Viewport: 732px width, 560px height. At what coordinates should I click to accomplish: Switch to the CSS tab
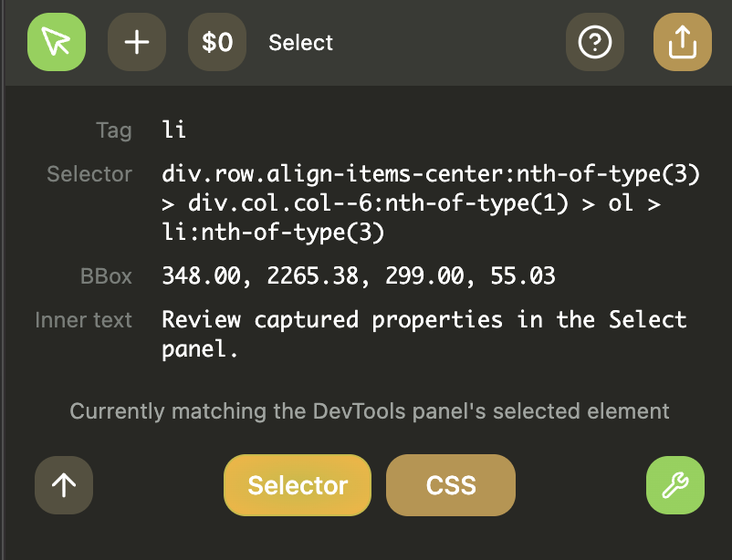(451, 485)
